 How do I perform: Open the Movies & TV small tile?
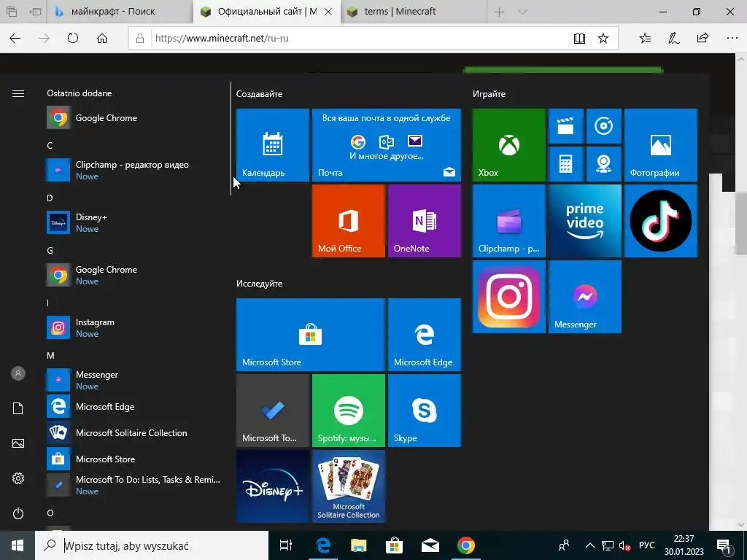tap(566, 126)
